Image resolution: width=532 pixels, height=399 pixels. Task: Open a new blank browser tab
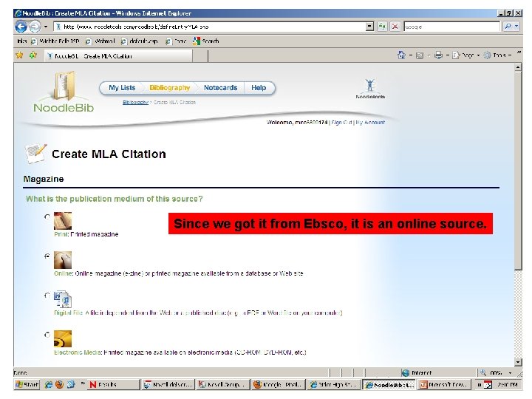200,56
